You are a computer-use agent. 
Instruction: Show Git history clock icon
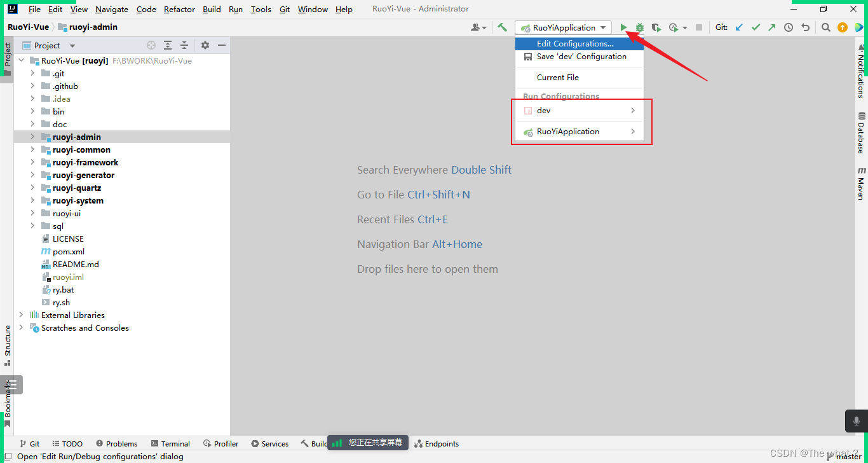click(789, 27)
